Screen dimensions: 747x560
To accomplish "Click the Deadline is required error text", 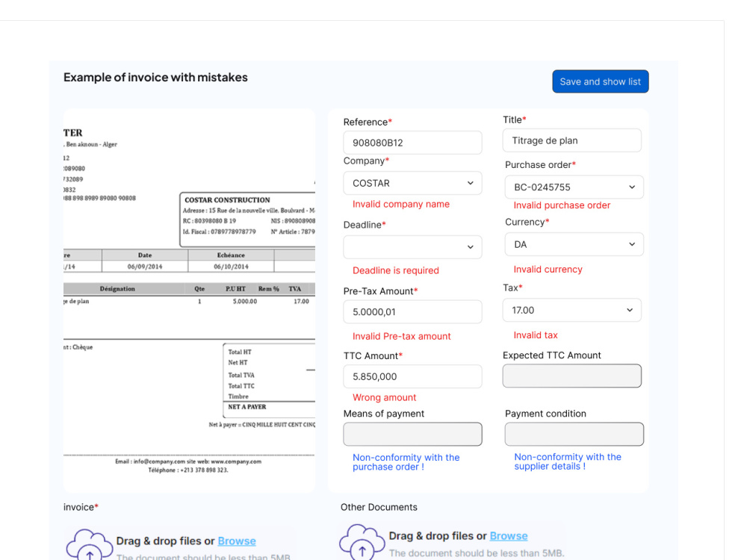I will 395,270.
